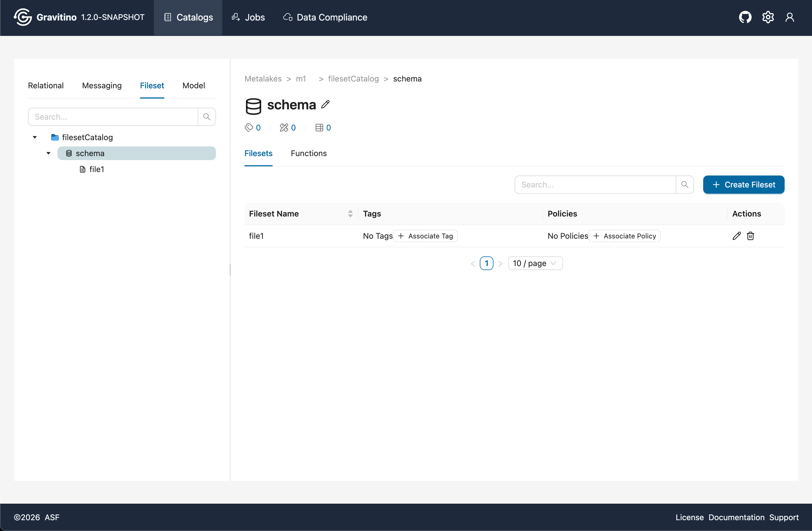Edit schema name with pencil icon
Screen dimensions: 812x531
(x=325, y=104)
